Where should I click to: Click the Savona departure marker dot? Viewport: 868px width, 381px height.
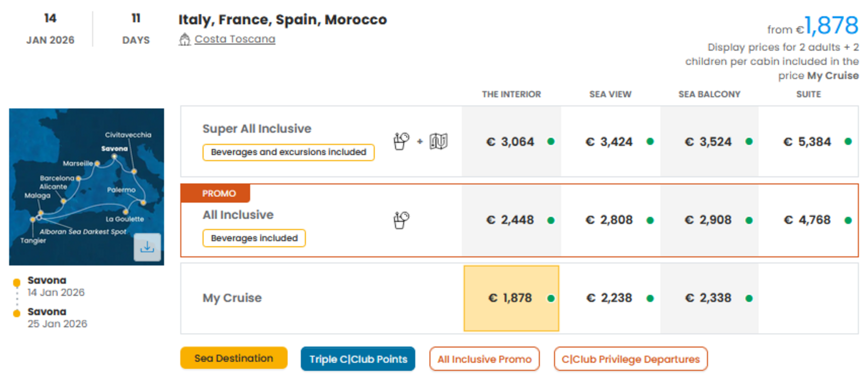point(17,282)
